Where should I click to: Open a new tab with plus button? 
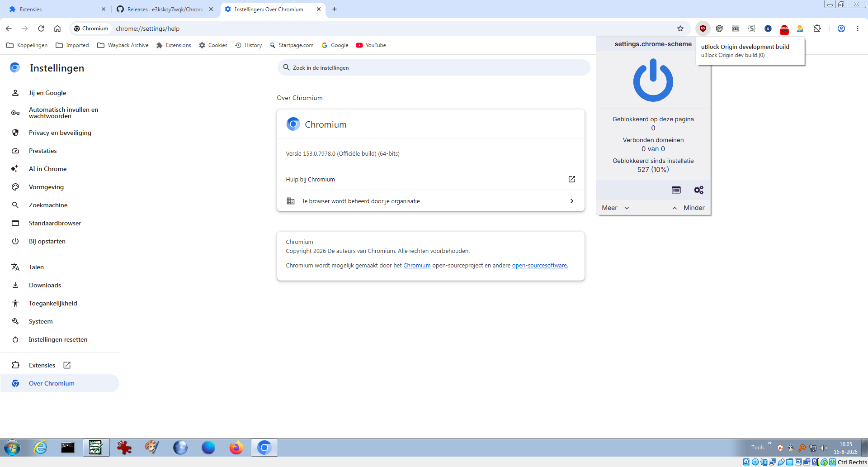(335, 9)
